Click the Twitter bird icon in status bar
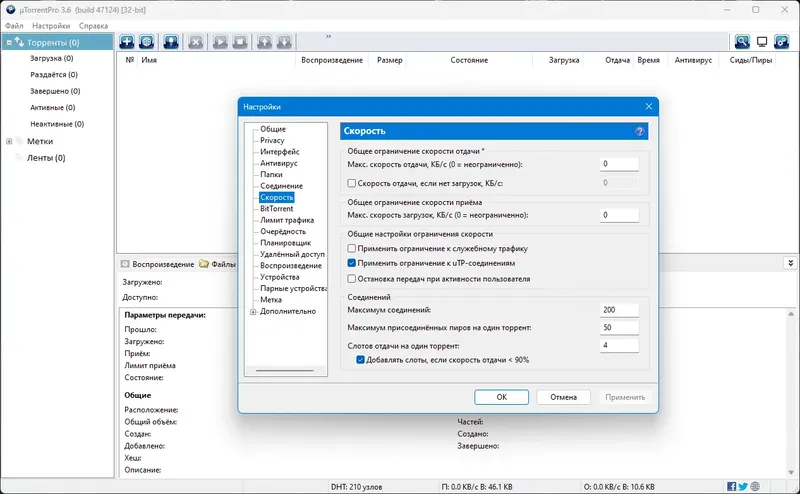The image size is (800, 494). tap(743, 486)
